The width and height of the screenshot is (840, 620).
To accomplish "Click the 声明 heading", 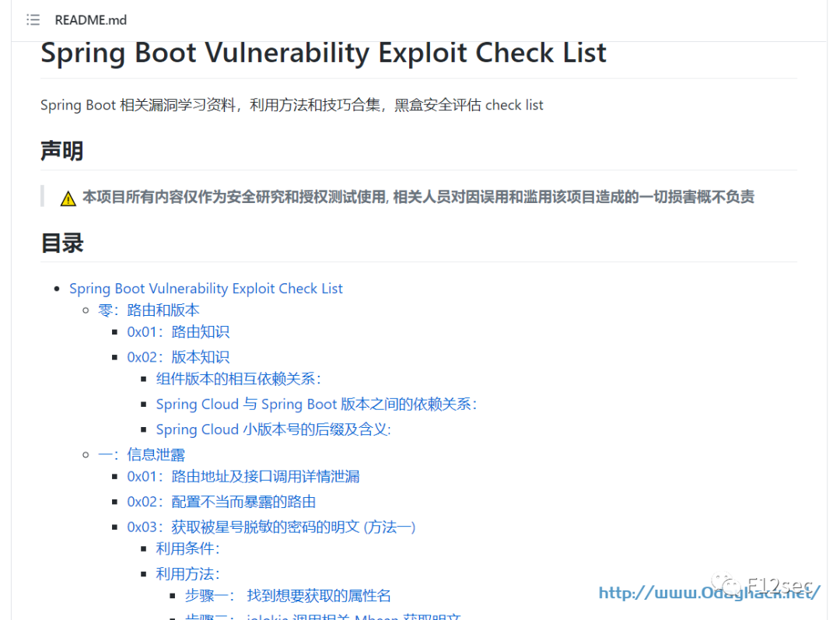I will (x=62, y=151).
